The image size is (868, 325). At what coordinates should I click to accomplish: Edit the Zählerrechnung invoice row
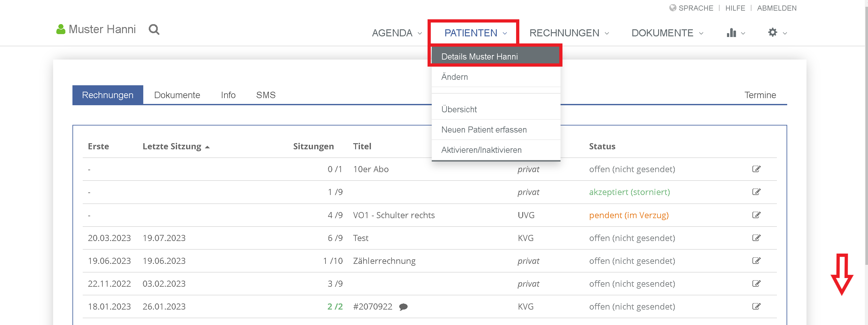click(756, 261)
